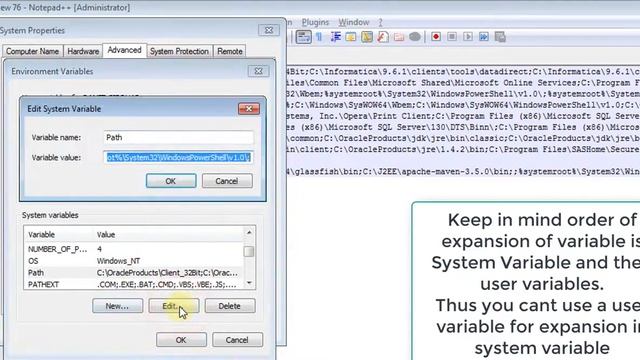
Task: Click the line containing OracleProducts\jre\1.4.2
Action: click(x=463, y=149)
